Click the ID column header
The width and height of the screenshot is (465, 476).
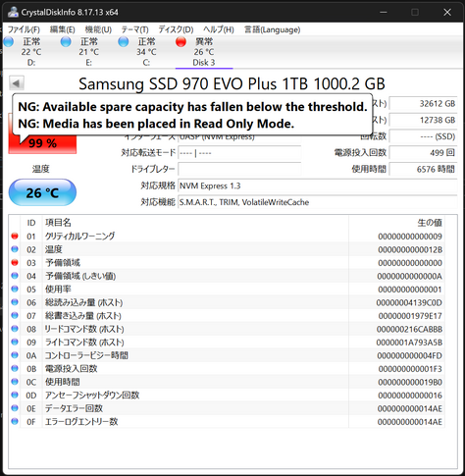coord(31,223)
